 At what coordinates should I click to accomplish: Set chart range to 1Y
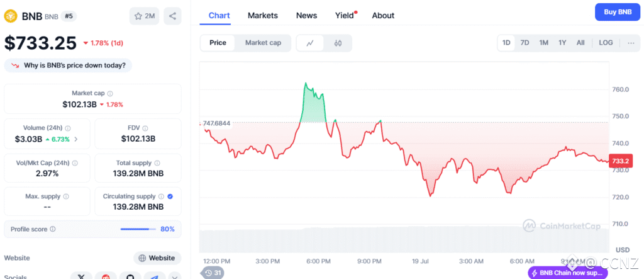(562, 43)
